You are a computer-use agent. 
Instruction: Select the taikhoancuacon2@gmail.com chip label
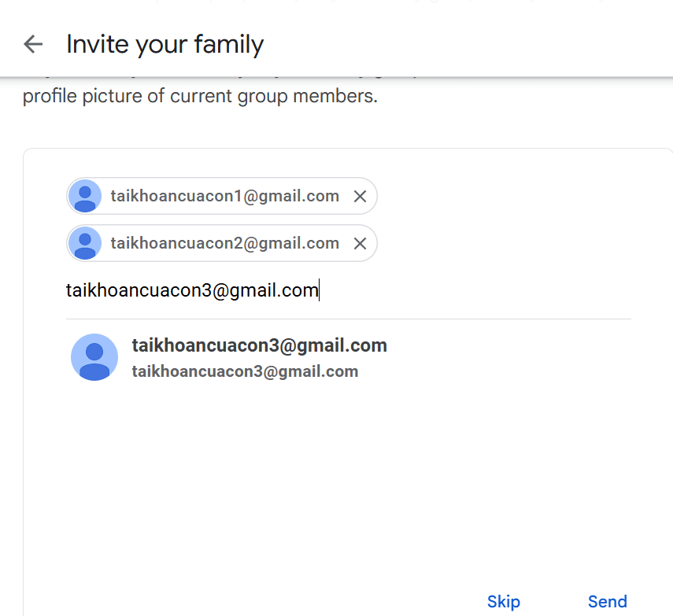pos(224,244)
